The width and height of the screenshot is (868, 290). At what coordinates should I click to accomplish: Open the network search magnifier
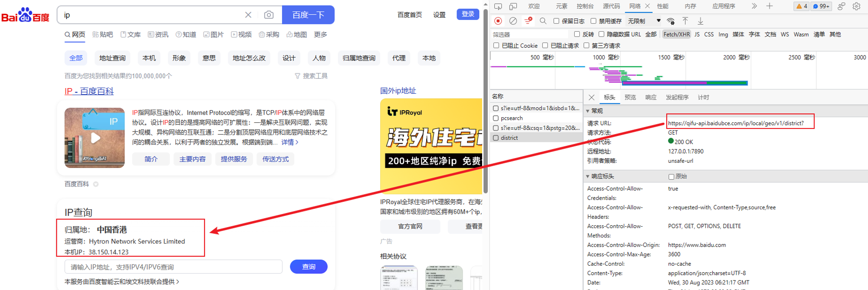pos(543,21)
